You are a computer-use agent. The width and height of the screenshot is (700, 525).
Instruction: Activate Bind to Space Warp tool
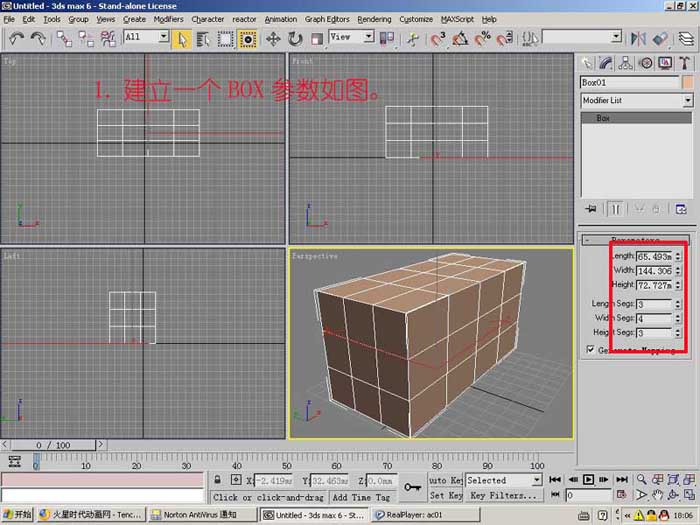pyautogui.click(x=108, y=38)
